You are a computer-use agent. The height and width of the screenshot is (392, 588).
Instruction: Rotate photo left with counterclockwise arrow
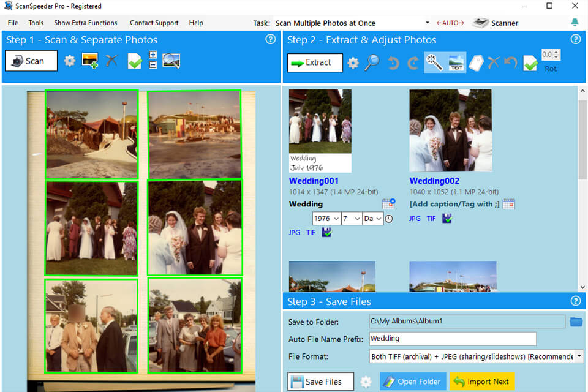pos(393,62)
